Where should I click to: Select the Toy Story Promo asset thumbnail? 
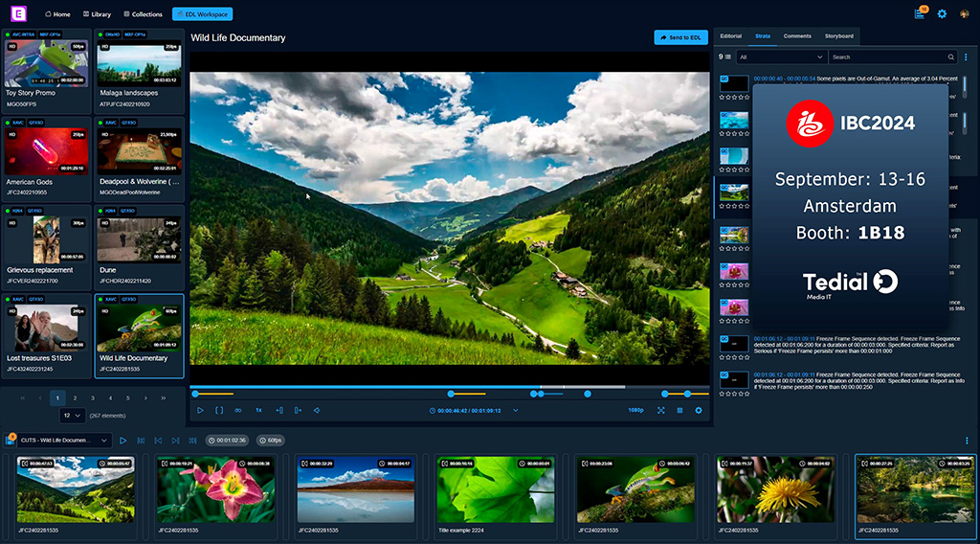(x=46, y=63)
